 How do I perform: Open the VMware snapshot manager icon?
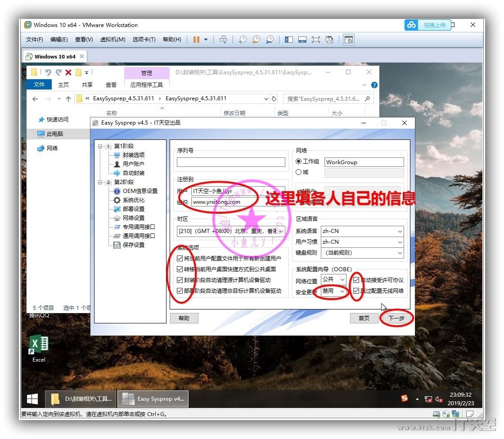click(x=270, y=40)
